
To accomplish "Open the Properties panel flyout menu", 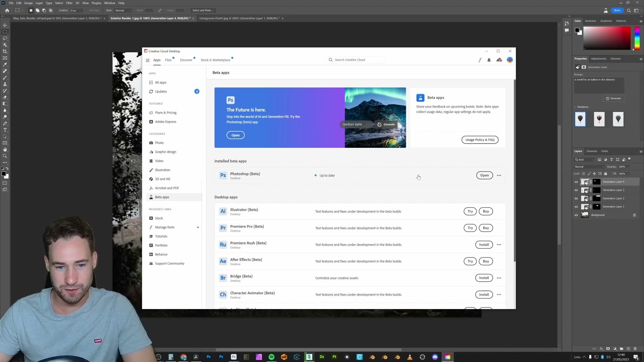I will [641, 59].
